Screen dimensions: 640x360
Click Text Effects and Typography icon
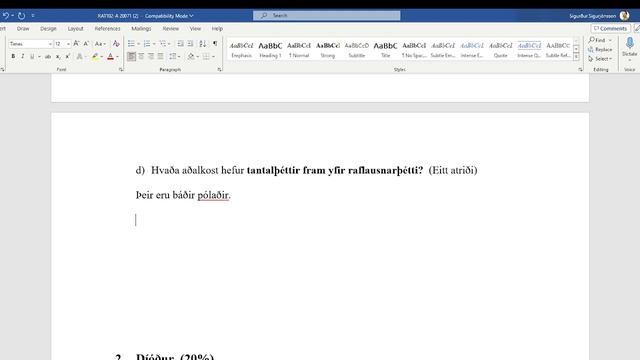pyautogui.click(x=80, y=56)
